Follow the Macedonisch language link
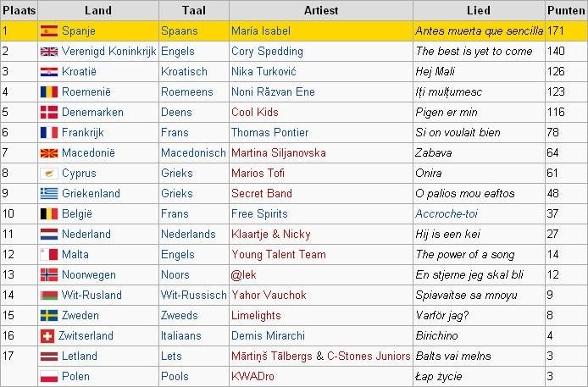 click(193, 153)
